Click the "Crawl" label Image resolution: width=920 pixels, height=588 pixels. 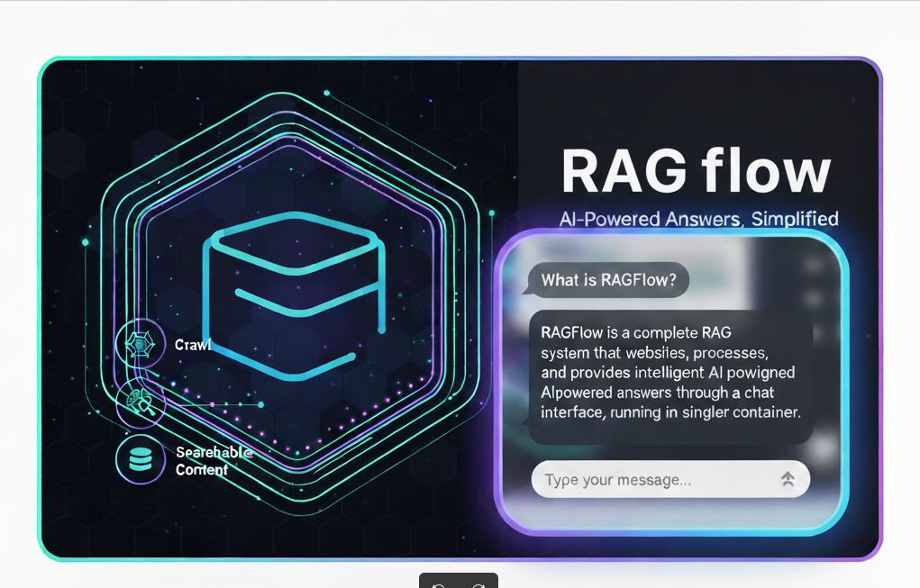point(193,344)
